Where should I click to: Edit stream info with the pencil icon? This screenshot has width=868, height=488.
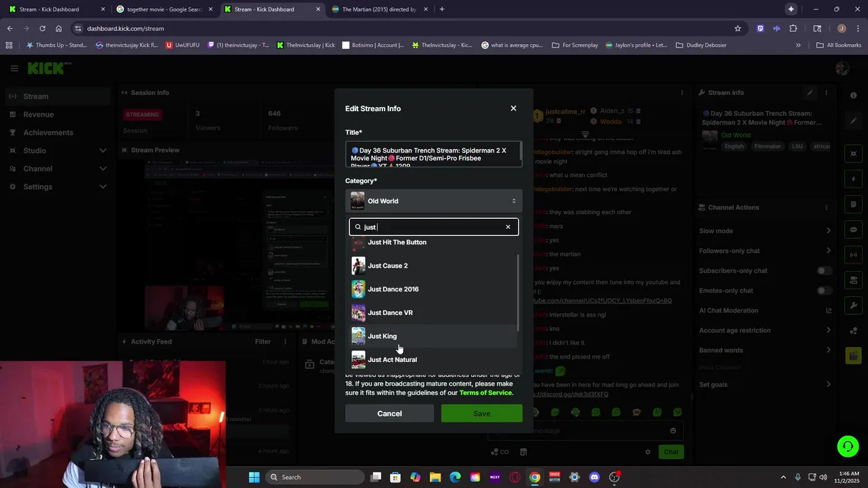[810, 93]
